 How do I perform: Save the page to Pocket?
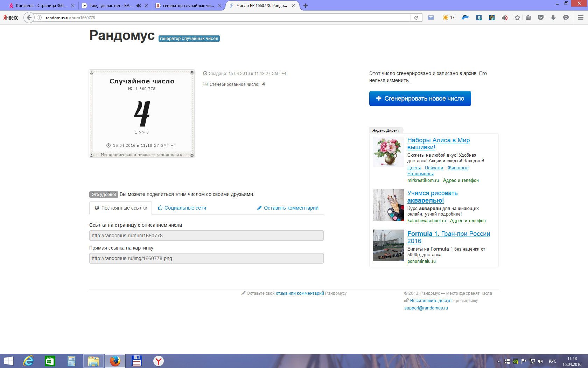coord(541,18)
